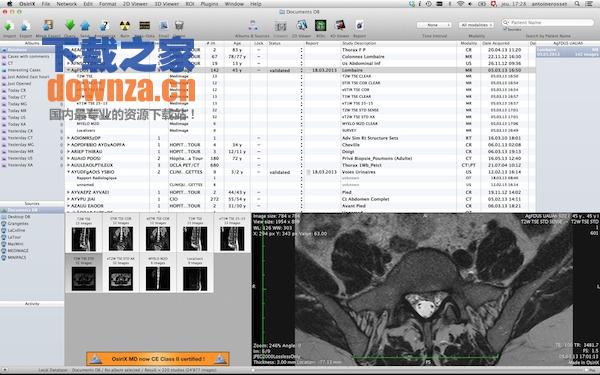Image resolution: width=600 pixels, height=375 pixels.
Task: Open the Network menu
Action: (67, 4)
